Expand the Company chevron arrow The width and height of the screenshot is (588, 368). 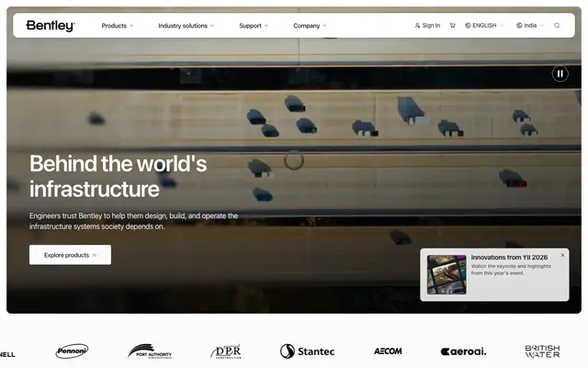pyautogui.click(x=324, y=26)
